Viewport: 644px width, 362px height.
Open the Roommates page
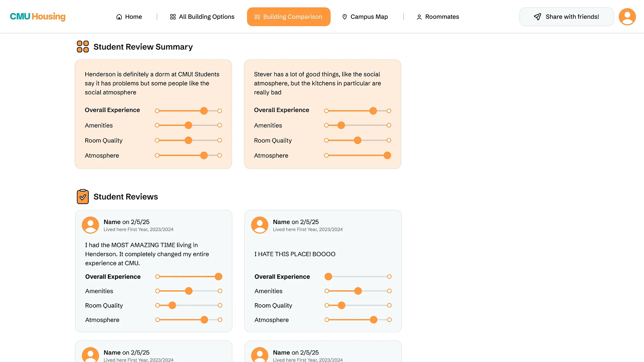point(438,17)
